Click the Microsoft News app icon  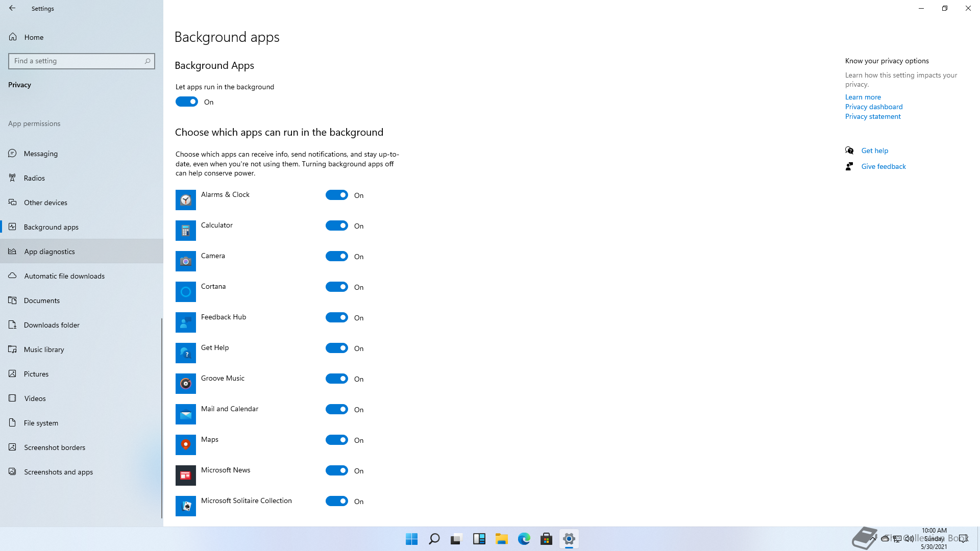tap(186, 475)
